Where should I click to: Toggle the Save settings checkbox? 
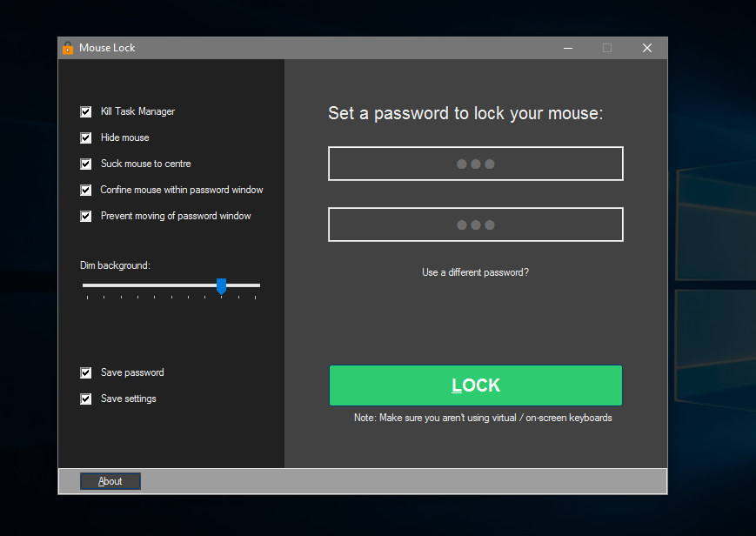(x=85, y=399)
